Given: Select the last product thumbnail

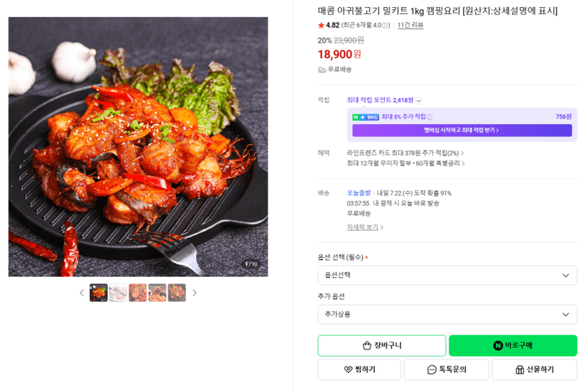Looking at the screenshot, I should [177, 293].
